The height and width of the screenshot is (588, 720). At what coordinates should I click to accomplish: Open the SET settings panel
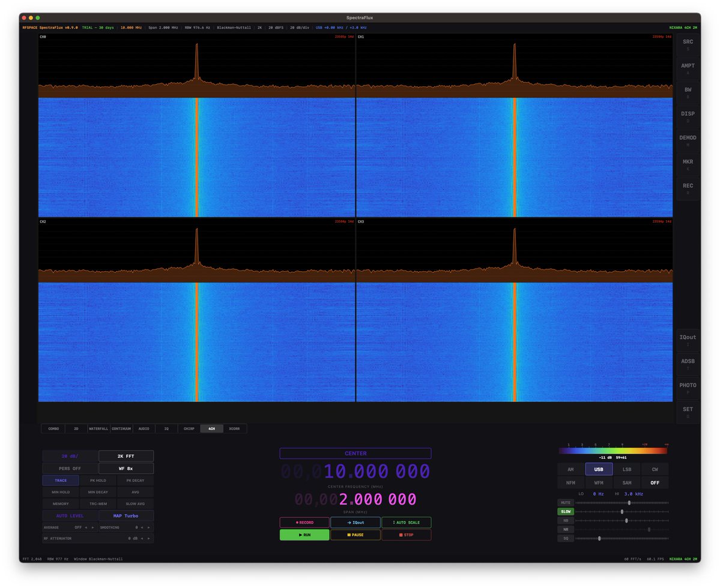pos(688,412)
